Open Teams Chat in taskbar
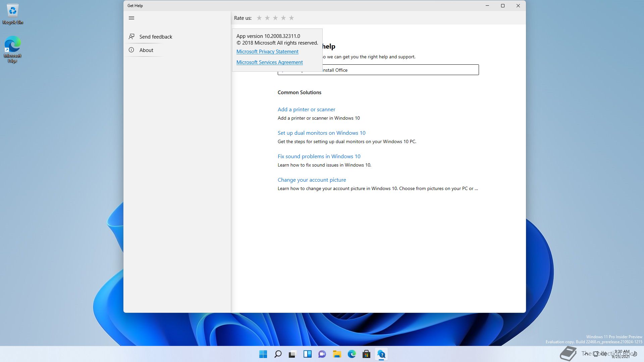 (322, 354)
